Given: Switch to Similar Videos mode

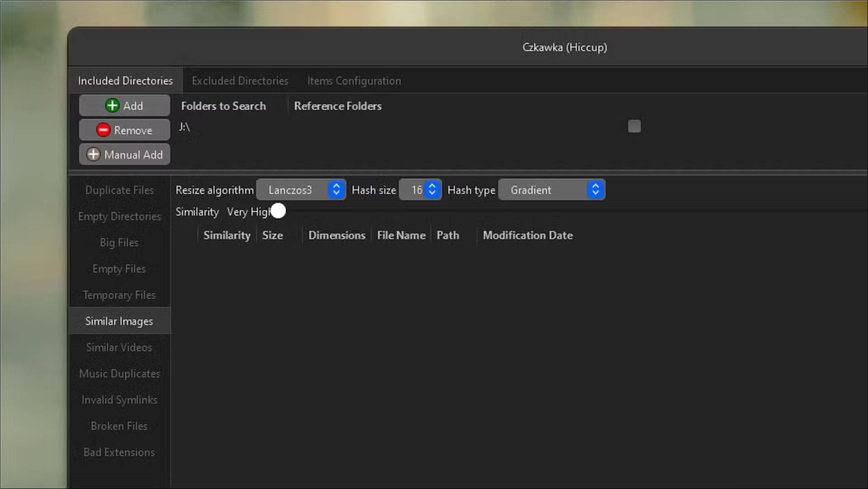Looking at the screenshot, I should point(119,347).
